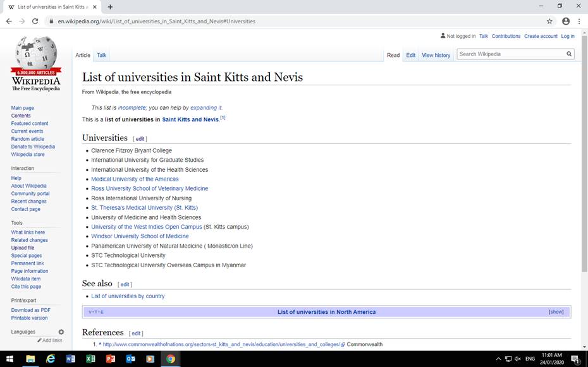Switch to the Talk tab
The height and width of the screenshot is (367, 588).
click(x=102, y=55)
